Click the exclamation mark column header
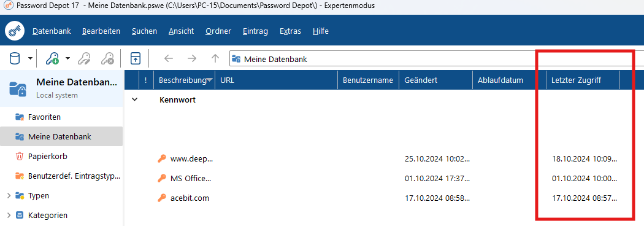Image resolution: width=644 pixels, height=226 pixels. [146, 80]
